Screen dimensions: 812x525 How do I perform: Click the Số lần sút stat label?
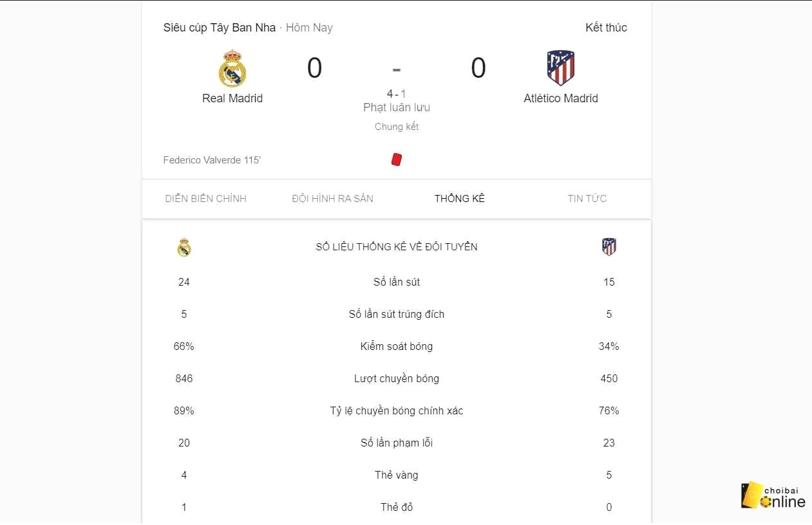point(397,282)
